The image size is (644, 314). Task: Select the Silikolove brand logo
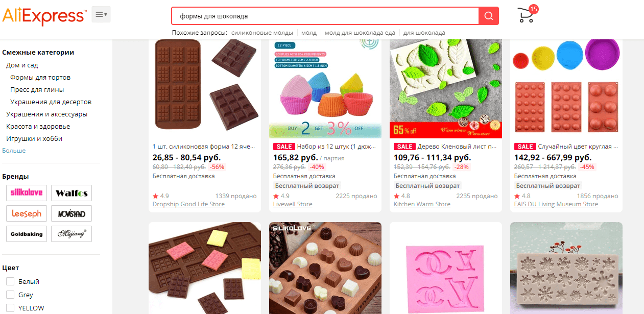pyautogui.click(x=27, y=193)
